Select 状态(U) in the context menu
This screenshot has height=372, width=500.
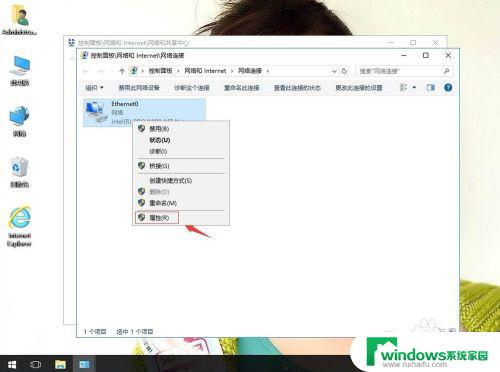coord(181,140)
